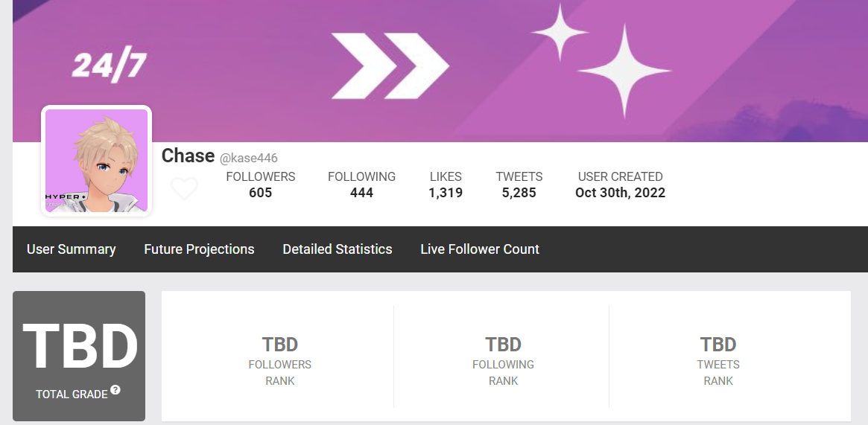Click the Chase profile name
Screen dimensions: 868x425
click(189, 156)
